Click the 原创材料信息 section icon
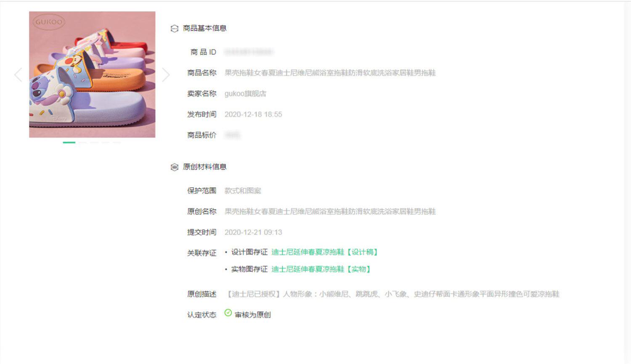Image resolution: width=631 pixels, height=364 pixels. point(174,167)
